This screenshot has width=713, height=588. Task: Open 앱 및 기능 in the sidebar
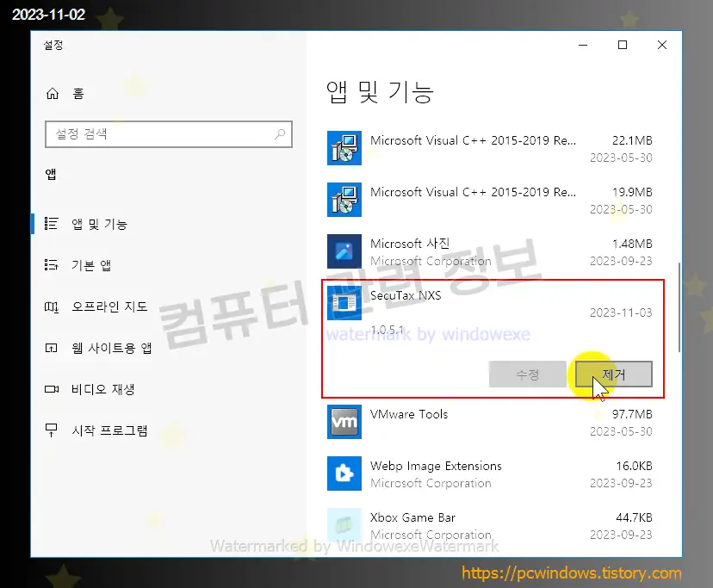click(168, 224)
